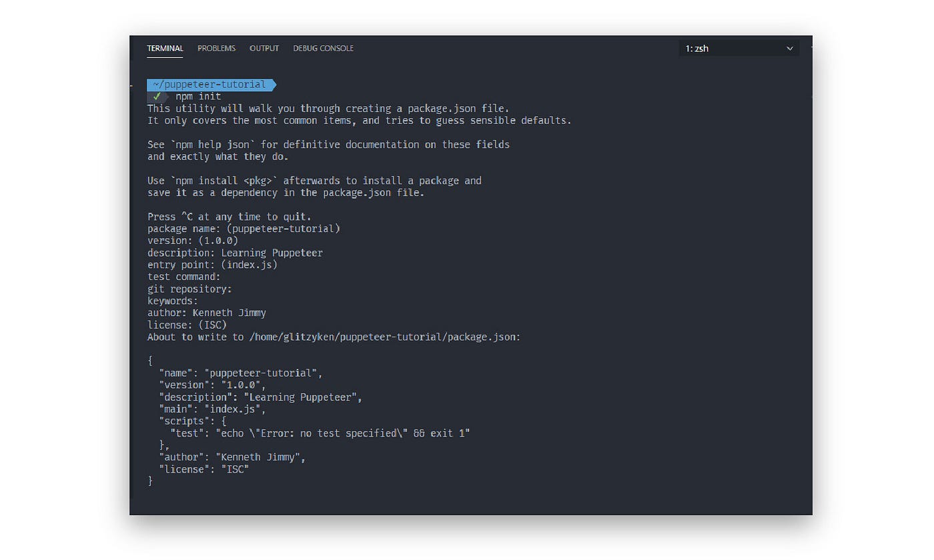Click the chevron arrow of zsh dropdown
This screenshot has width=934, height=560.
(x=790, y=49)
